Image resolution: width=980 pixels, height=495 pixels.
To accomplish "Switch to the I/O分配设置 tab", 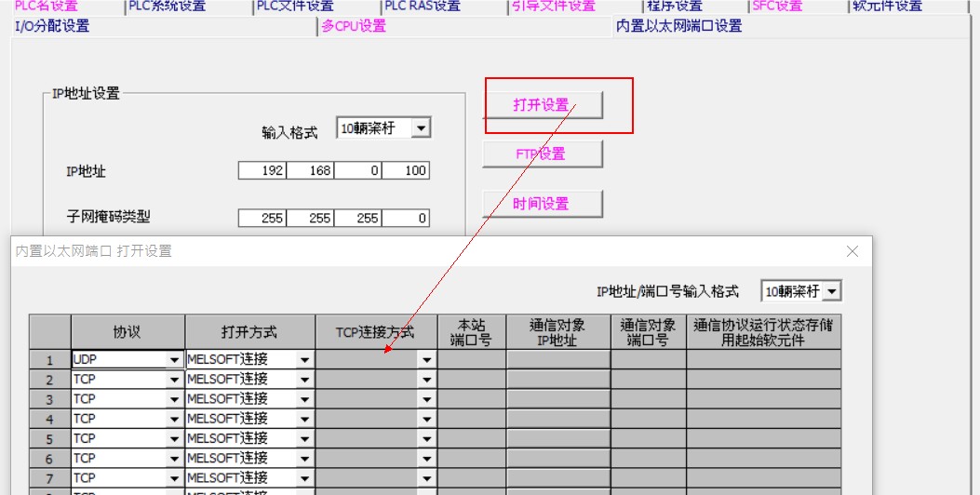I will pos(53,26).
